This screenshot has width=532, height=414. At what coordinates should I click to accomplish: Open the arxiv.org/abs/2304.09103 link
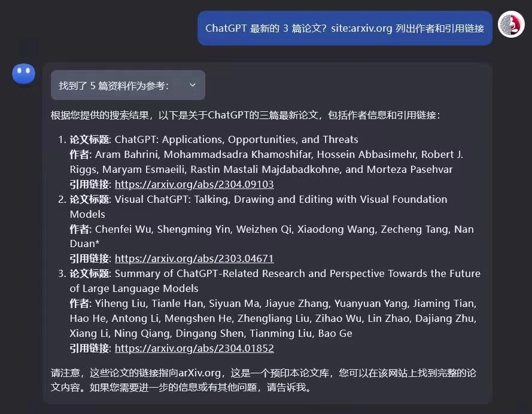pos(194,184)
